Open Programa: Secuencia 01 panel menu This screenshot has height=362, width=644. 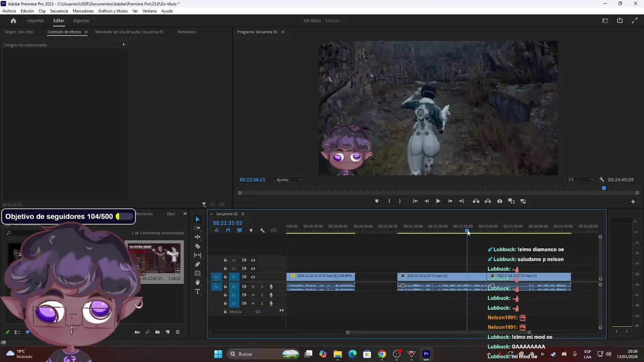pos(283,32)
